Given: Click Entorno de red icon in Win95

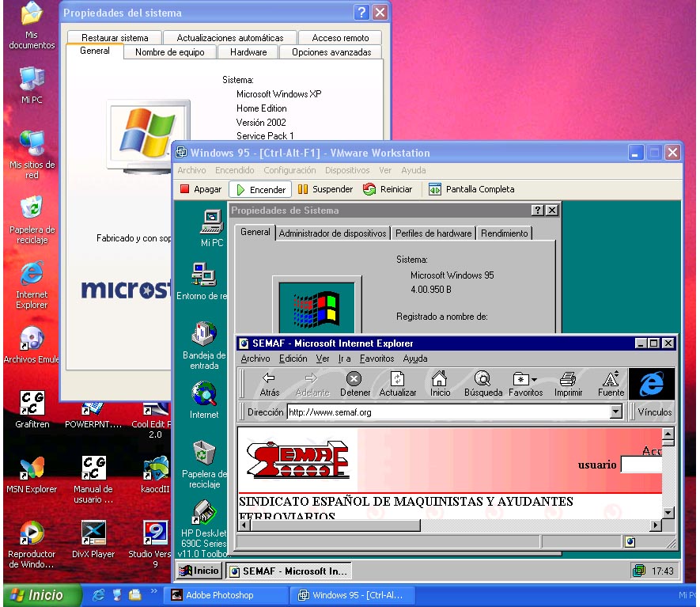Looking at the screenshot, I should (203, 282).
